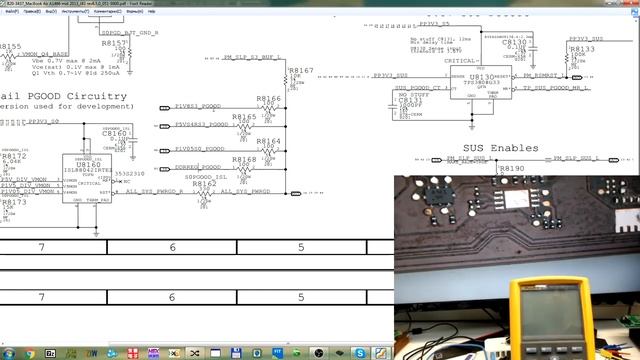Click the U8160 chip label

[89, 164]
